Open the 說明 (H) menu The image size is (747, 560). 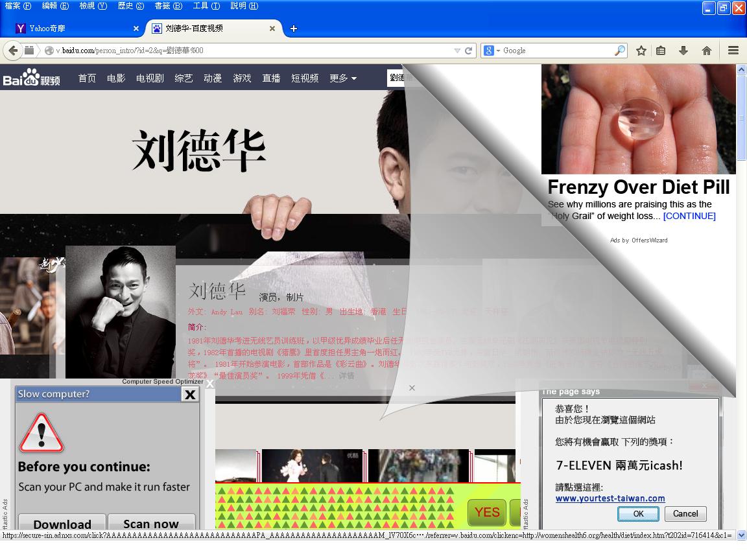244,6
